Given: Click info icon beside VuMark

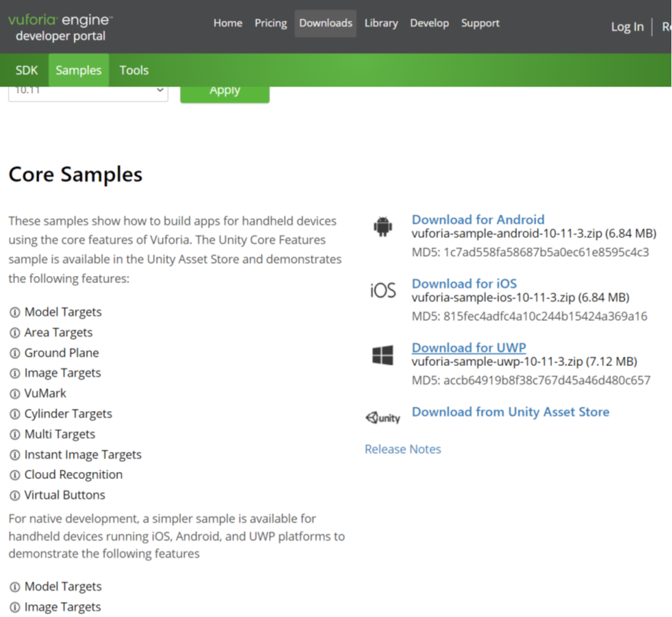Looking at the screenshot, I should pos(14,394).
